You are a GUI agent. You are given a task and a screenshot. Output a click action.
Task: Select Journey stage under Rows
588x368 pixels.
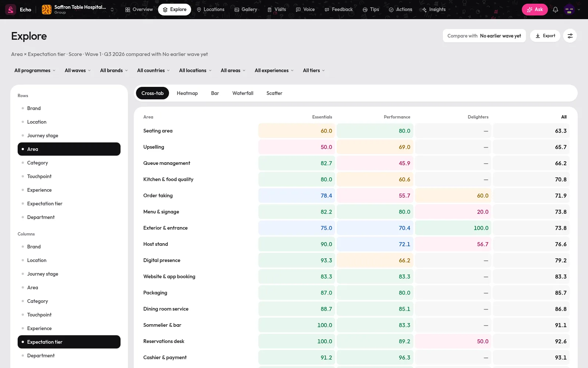(x=69, y=135)
